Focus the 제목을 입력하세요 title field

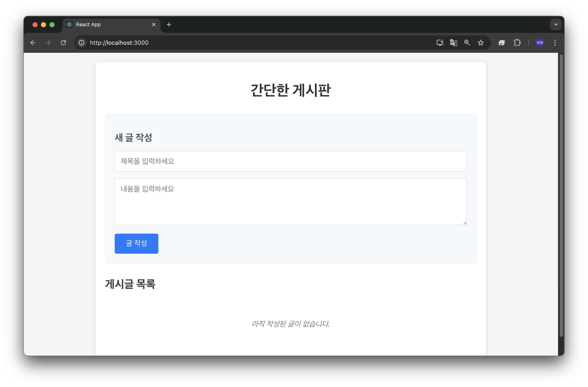click(x=291, y=161)
